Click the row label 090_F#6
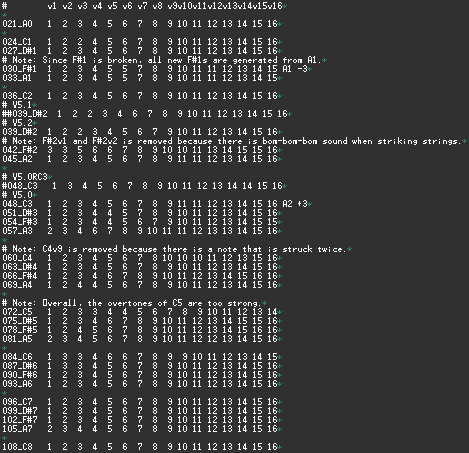 20,375
